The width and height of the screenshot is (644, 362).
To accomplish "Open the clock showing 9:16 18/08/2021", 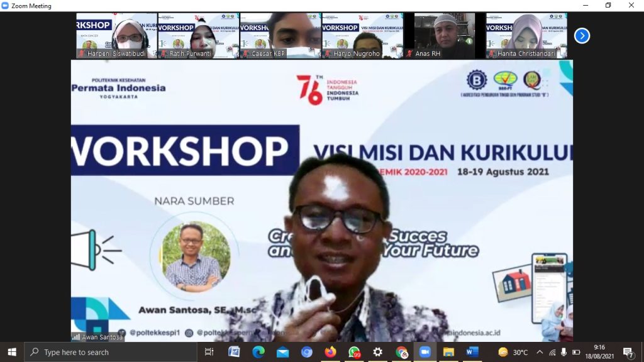I will point(599,352).
